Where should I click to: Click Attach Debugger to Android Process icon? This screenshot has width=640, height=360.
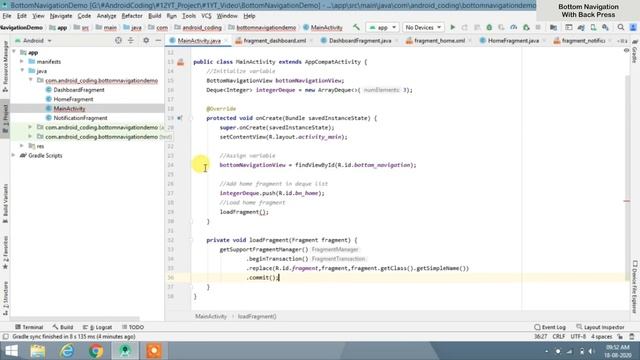click(526, 27)
